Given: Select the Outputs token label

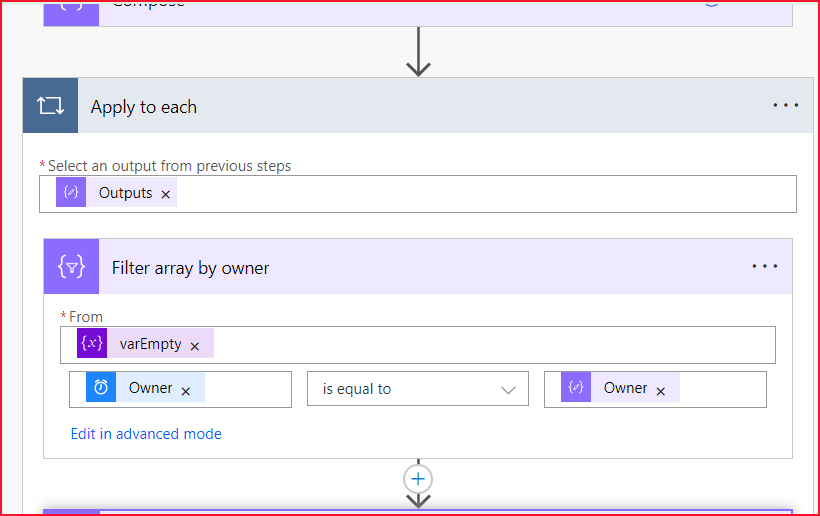Looking at the screenshot, I should pyautogui.click(x=126, y=193).
